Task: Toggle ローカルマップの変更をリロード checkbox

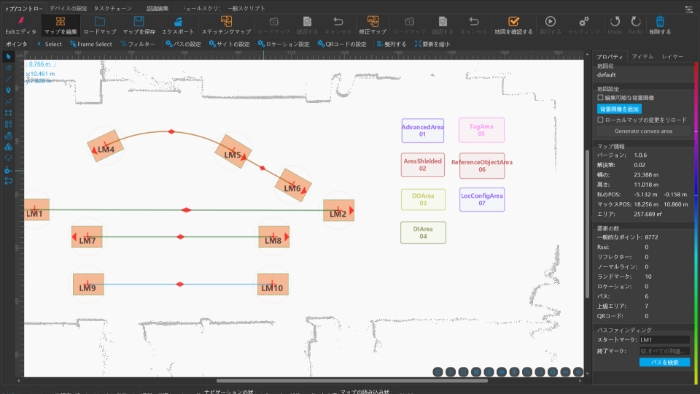Action: coord(600,120)
